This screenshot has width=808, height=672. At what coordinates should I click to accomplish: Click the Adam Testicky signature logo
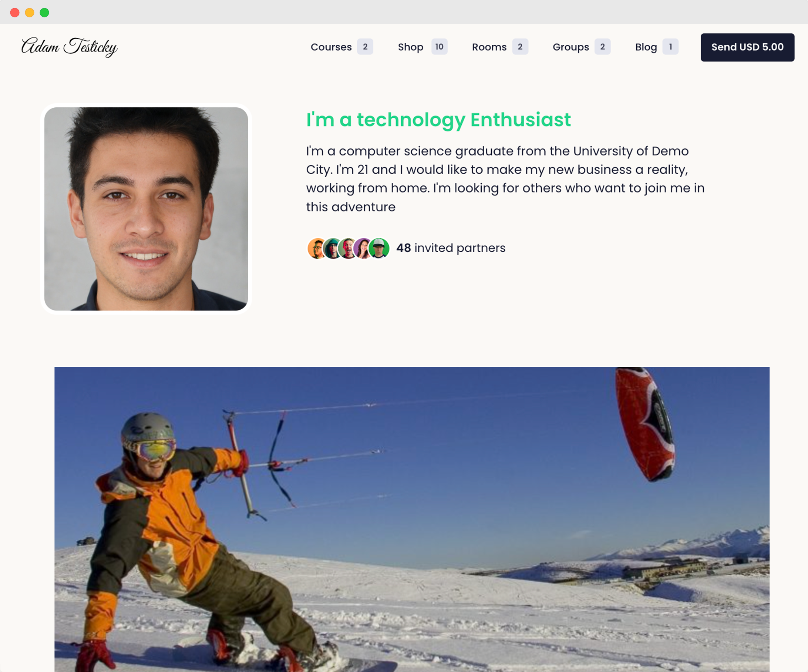(69, 47)
